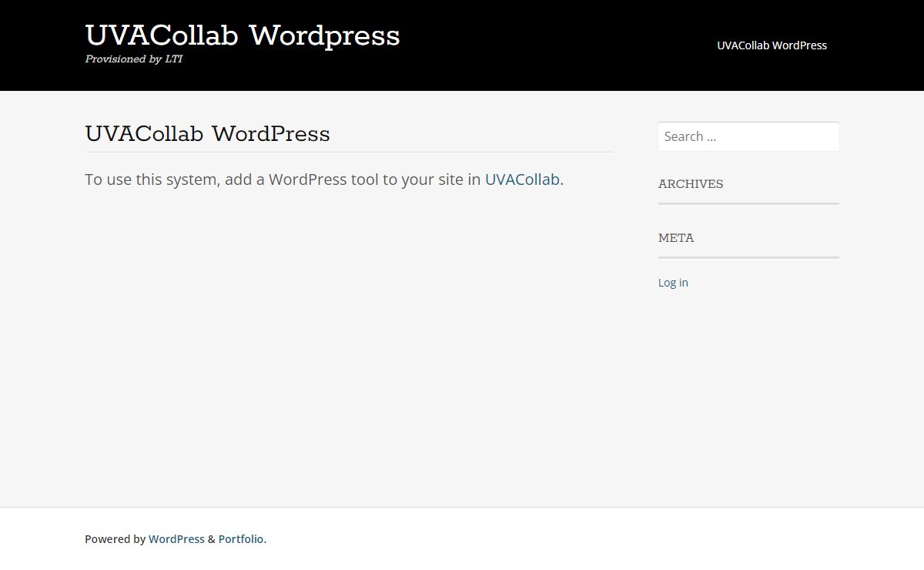
Task: Select the 'Powered by' footer text
Action: coord(115,539)
